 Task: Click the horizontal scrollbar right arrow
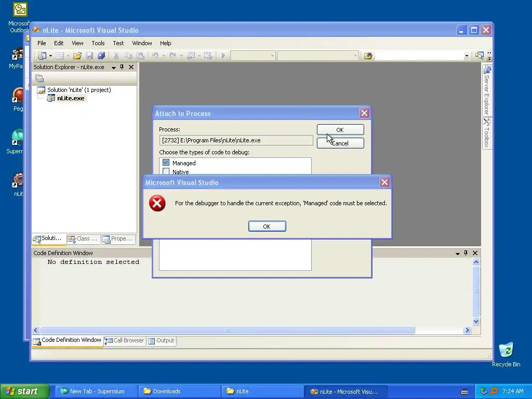(x=467, y=330)
